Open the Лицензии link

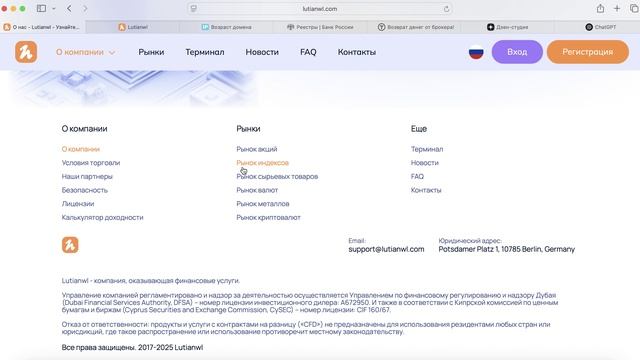(78, 204)
